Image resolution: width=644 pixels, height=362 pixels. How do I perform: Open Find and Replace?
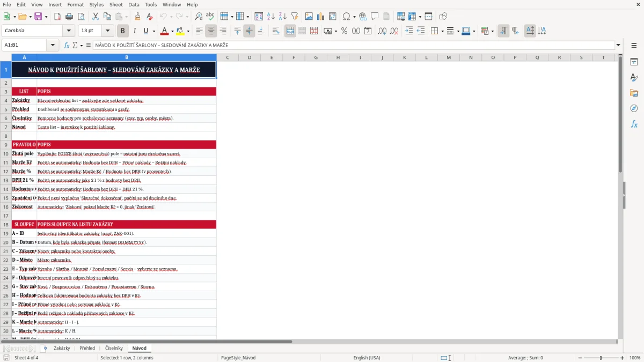199,17
